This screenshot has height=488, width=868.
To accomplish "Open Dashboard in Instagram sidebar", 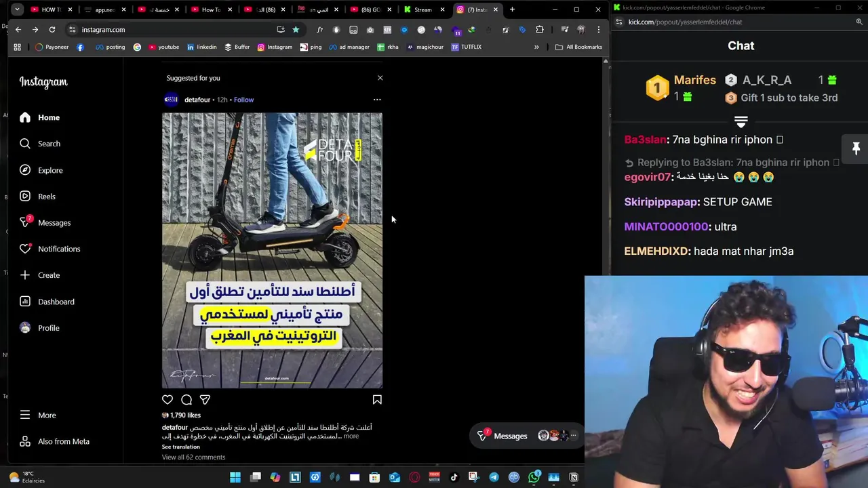I will [46, 302].
